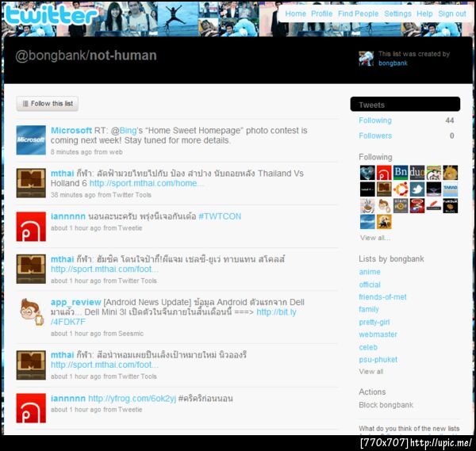Open the webmaster list
Image resolution: width=476 pixels, height=451 pixels.
coord(378,334)
